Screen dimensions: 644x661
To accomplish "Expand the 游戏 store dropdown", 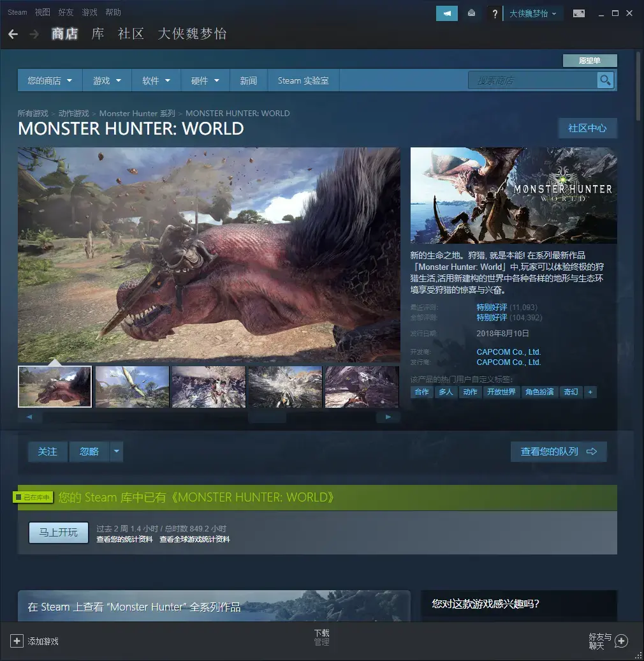I will pos(107,80).
